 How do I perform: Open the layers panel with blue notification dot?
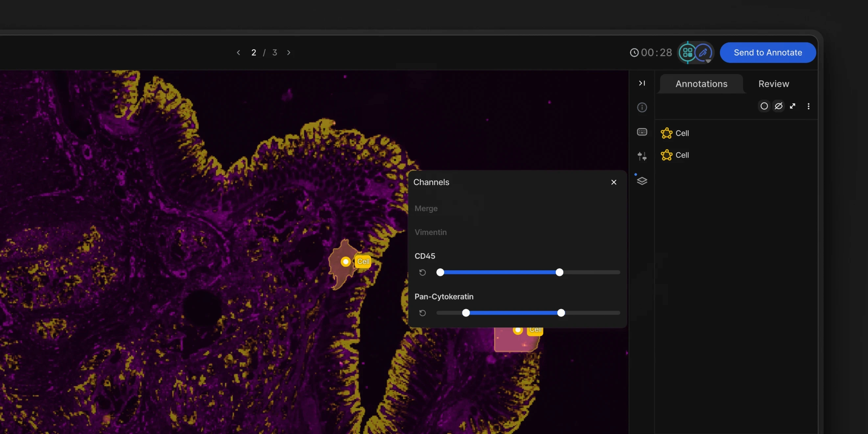[642, 181]
